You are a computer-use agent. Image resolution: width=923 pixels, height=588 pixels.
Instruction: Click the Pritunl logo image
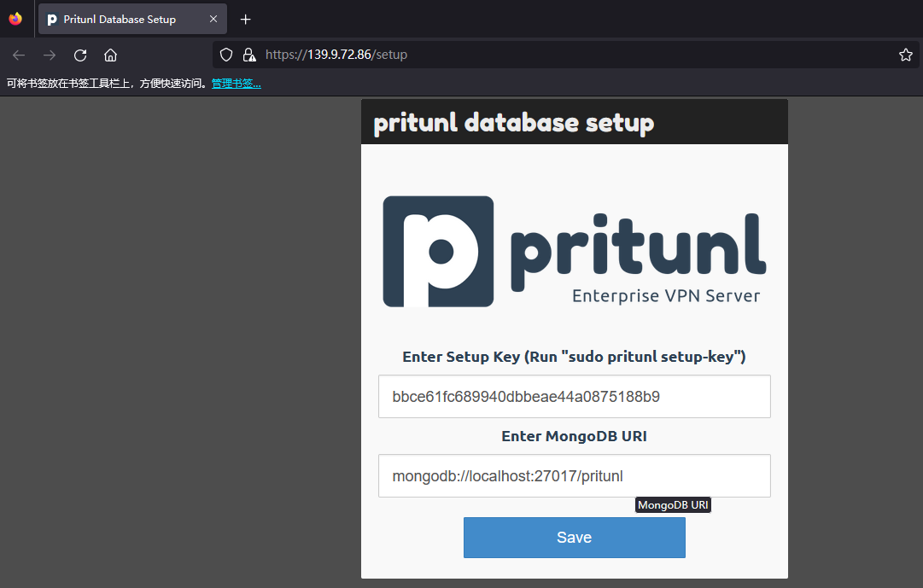(x=574, y=251)
